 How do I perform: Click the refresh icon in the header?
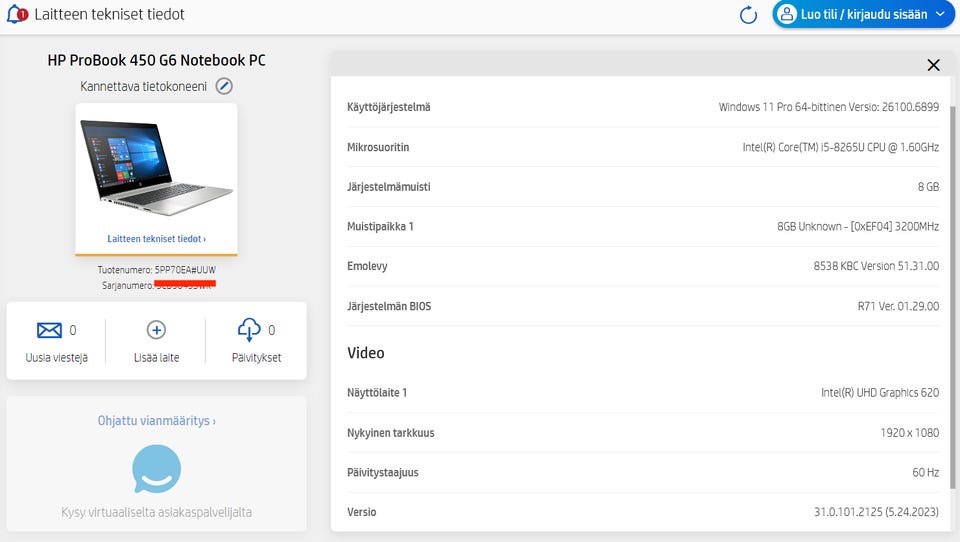[x=748, y=15]
